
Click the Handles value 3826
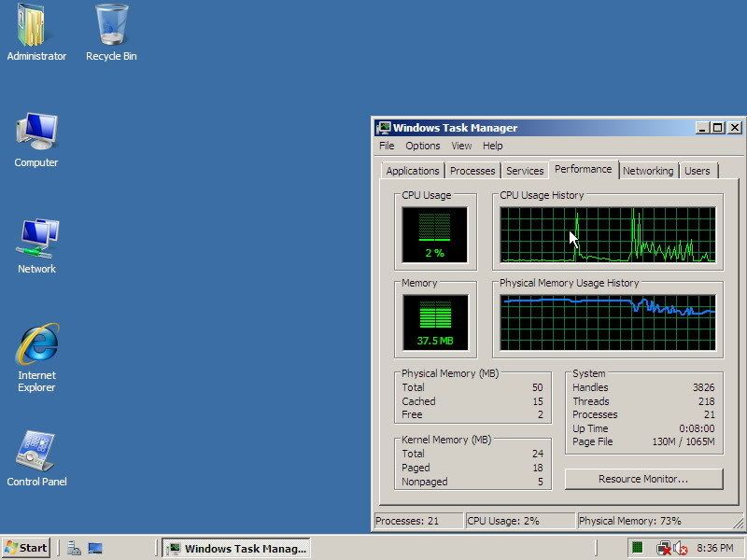(x=704, y=387)
